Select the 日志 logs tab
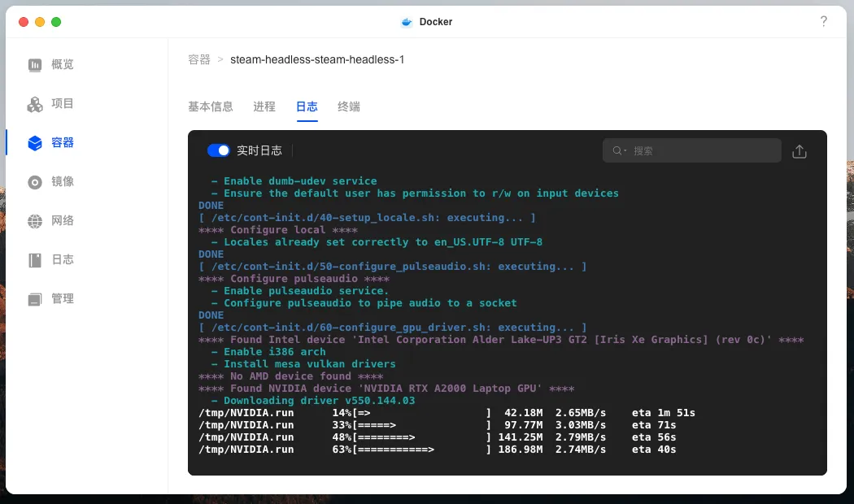 coord(307,106)
